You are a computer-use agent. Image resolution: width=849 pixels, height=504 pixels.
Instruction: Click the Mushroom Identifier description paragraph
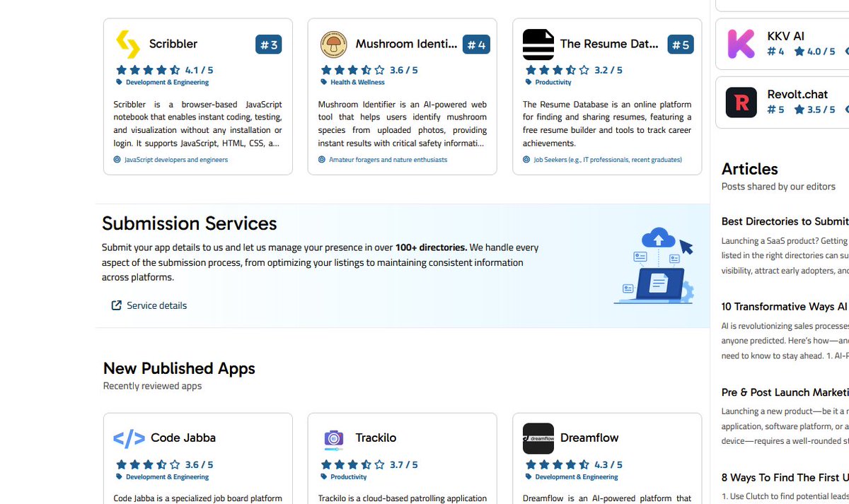click(x=403, y=124)
